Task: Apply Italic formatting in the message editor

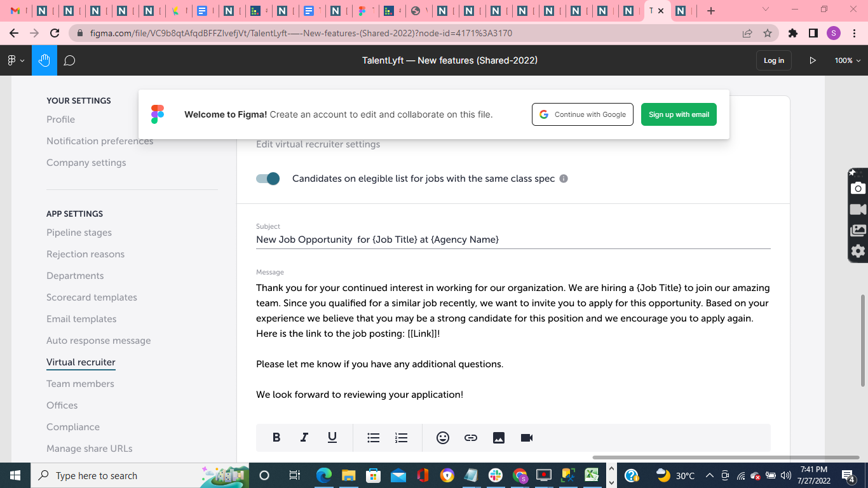Action: [304, 437]
